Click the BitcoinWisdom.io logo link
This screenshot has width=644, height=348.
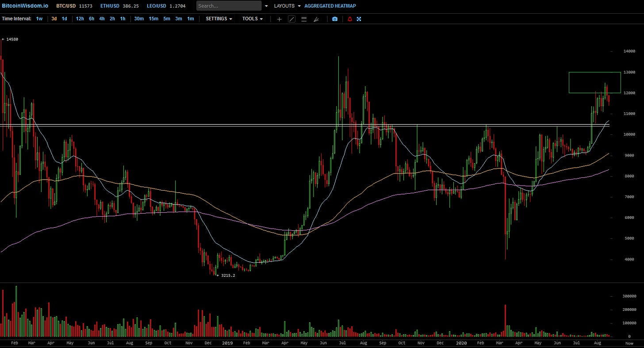pyautogui.click(x=24, y=6)
